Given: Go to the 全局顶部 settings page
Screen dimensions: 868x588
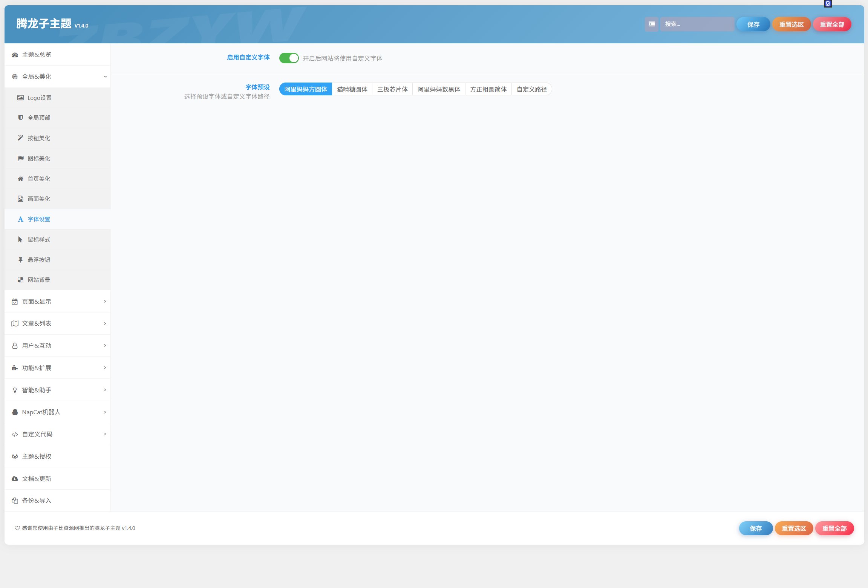Looking at the screenshot, I should coord(58,118).
